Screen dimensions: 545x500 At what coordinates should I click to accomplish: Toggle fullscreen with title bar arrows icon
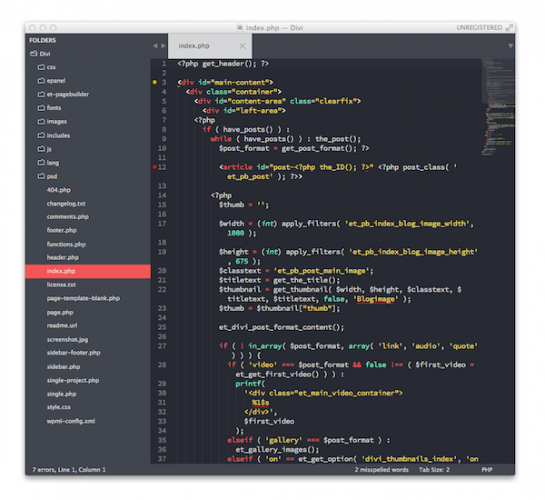(x=509, y=28)
